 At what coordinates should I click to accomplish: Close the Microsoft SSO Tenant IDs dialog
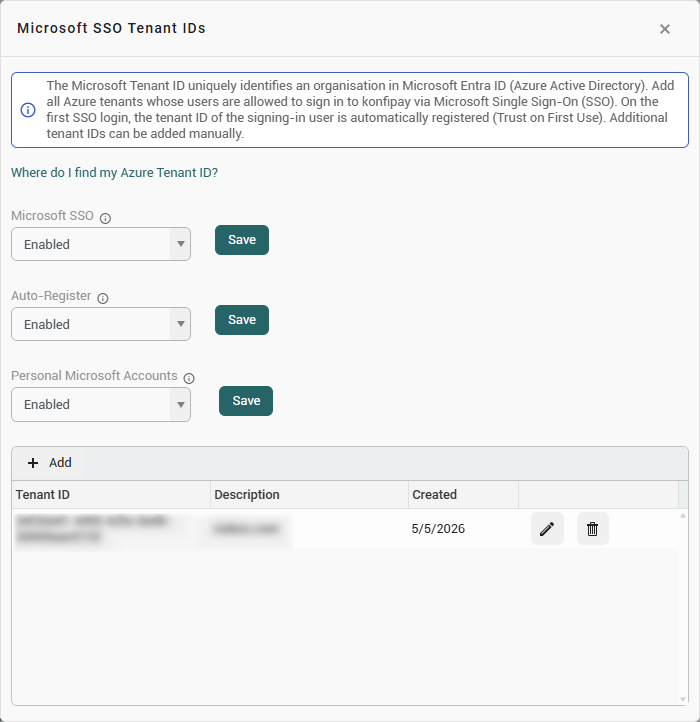[665, 29]
